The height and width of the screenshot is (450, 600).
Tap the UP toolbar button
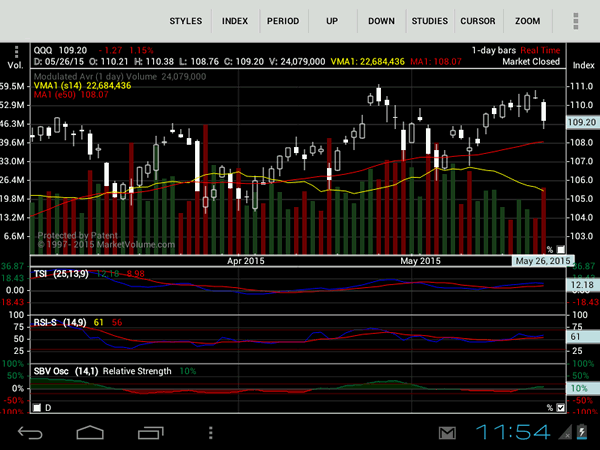point(332,21)
